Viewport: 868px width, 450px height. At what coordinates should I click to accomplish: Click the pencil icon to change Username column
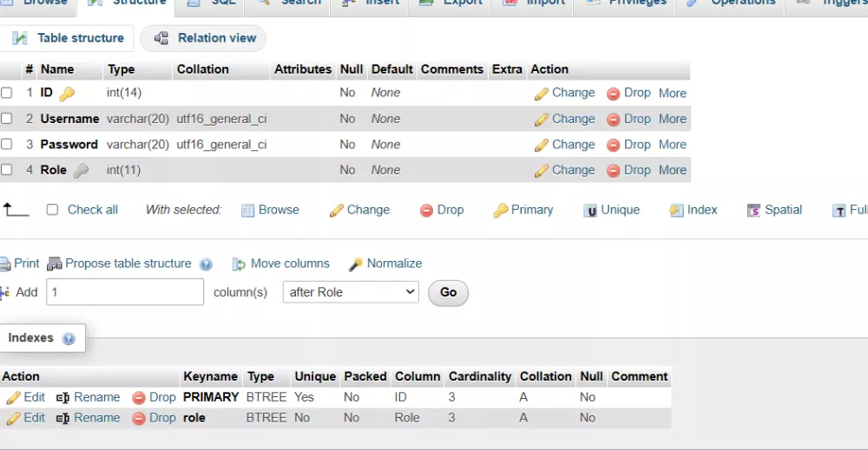542,120
